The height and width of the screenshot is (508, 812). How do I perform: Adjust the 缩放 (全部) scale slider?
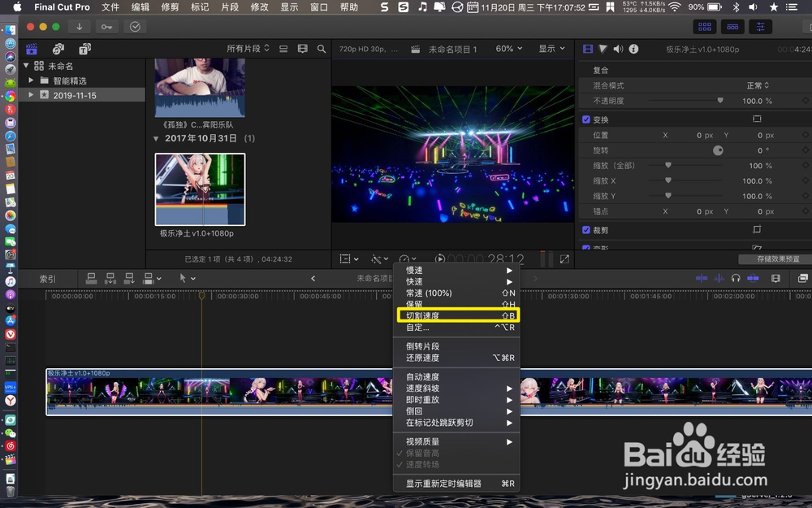pos(668,165)
